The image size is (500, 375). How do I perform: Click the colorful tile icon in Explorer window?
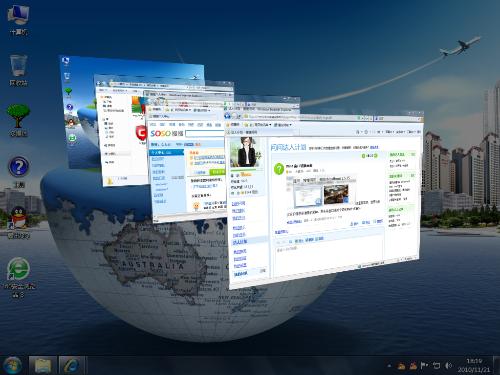coord(137,105)
